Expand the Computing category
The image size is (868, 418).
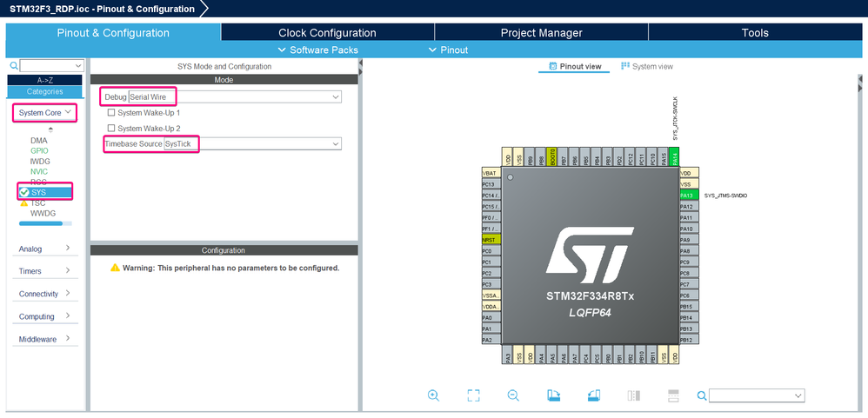45,316
